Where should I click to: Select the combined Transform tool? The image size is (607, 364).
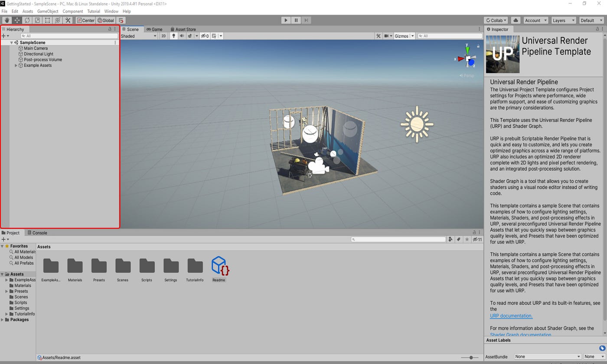tap(57, 20)
